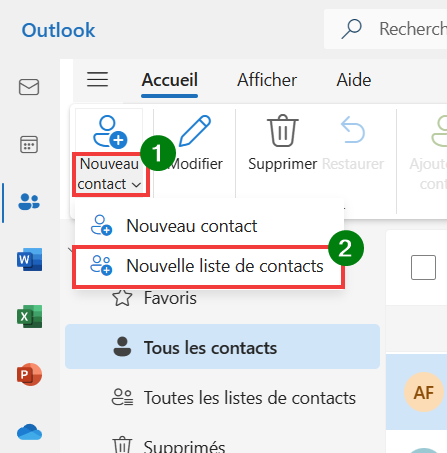Open the Calendar icon in sidebar
Image resolution: width=447 pixels, height=453 pixels.
[x=29, y=144]
